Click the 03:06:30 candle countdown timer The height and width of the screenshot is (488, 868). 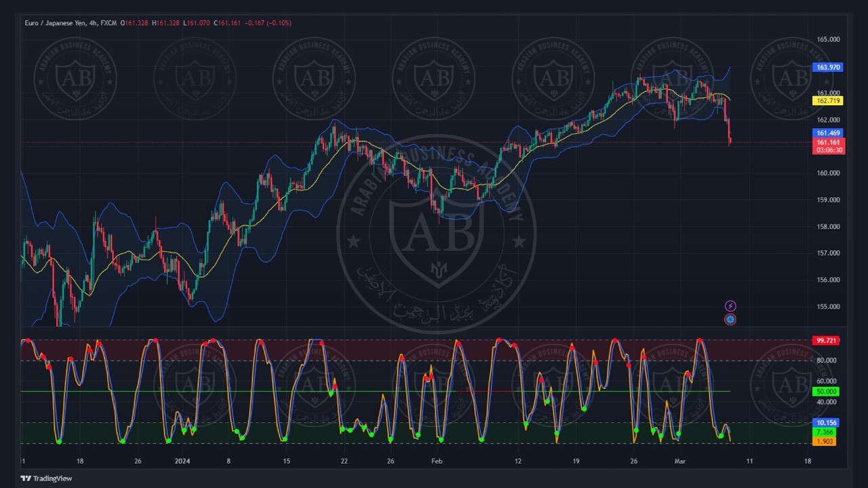[827, 150]
